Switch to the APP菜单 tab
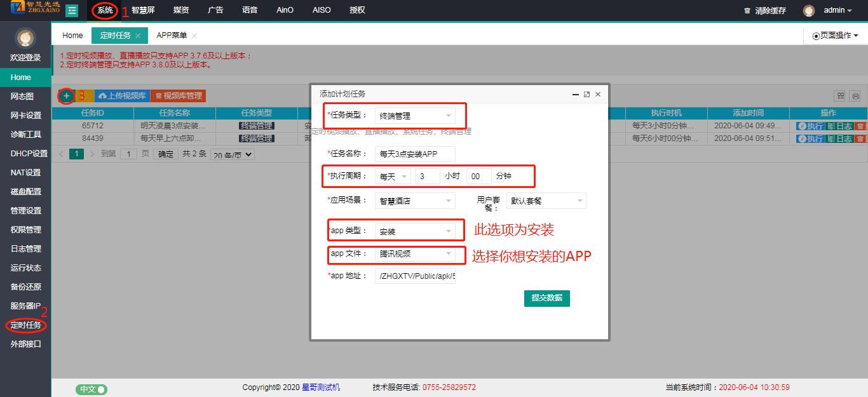 (172, 36)
